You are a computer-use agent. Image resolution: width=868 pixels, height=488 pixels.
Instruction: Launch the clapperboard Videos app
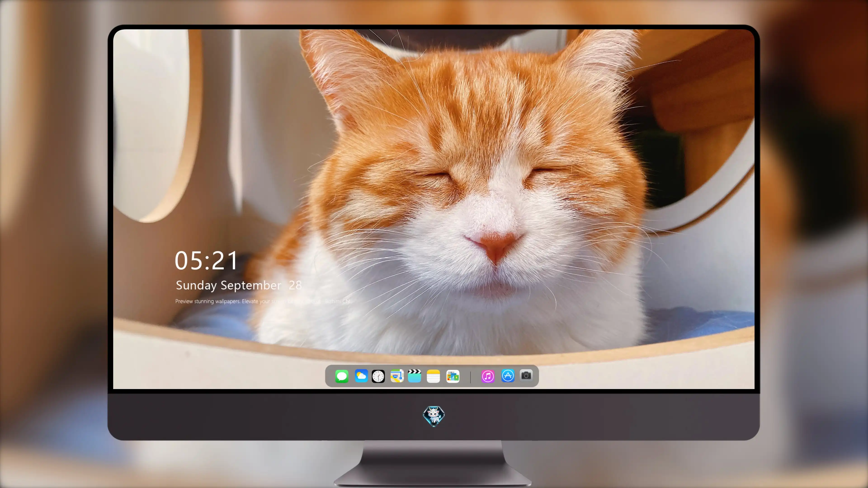click(415, 376)
